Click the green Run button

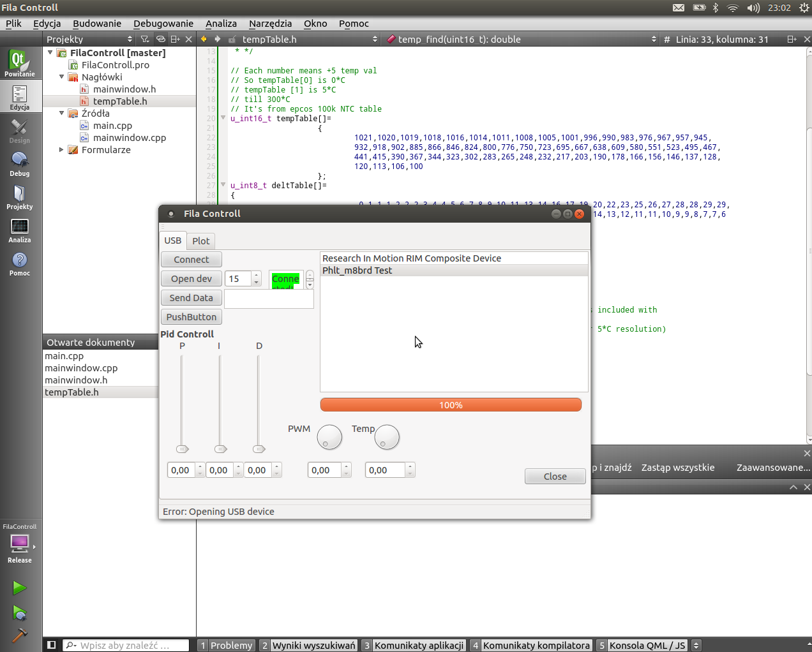pyautogui.click(x=20, y=588)
